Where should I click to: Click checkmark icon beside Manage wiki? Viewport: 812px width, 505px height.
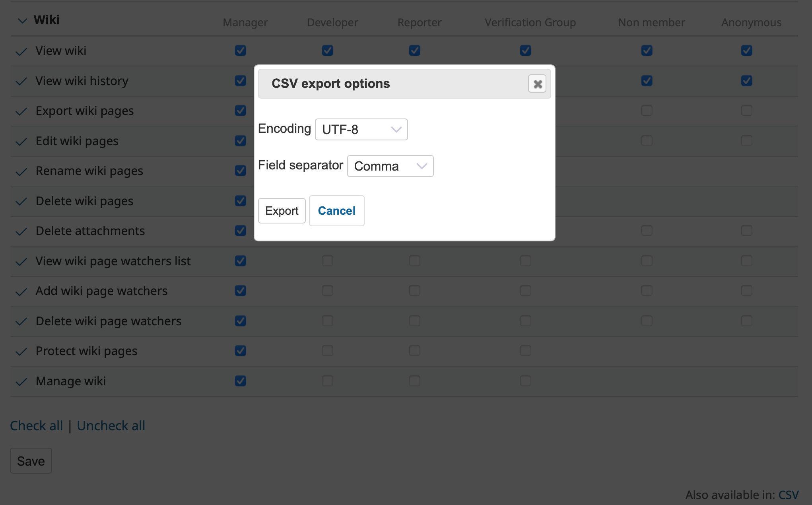pos(21,382)
